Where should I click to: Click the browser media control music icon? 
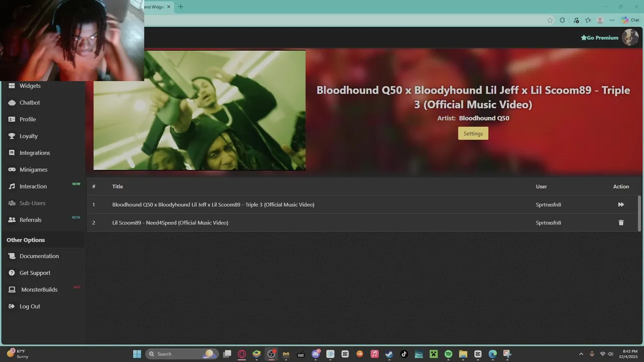576,20
